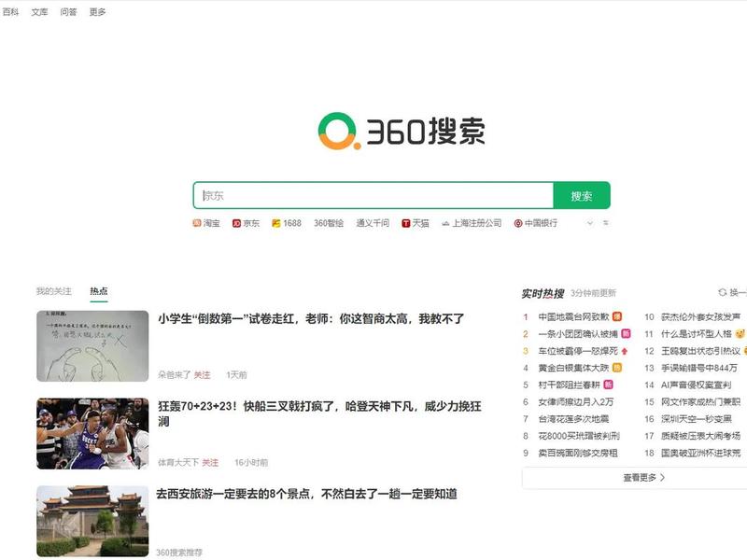Open the 天猫 shortcut icon
The height and width of the screenshot is (560, 747).
[406, 223]
